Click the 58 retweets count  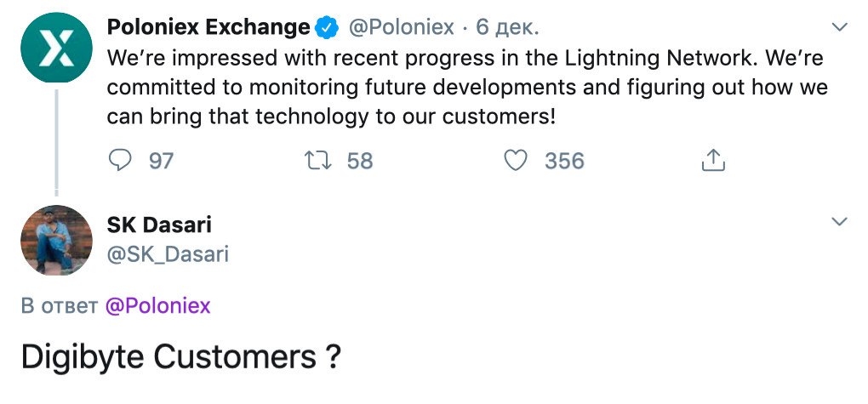pyautogui.click(x=360, y=160)
